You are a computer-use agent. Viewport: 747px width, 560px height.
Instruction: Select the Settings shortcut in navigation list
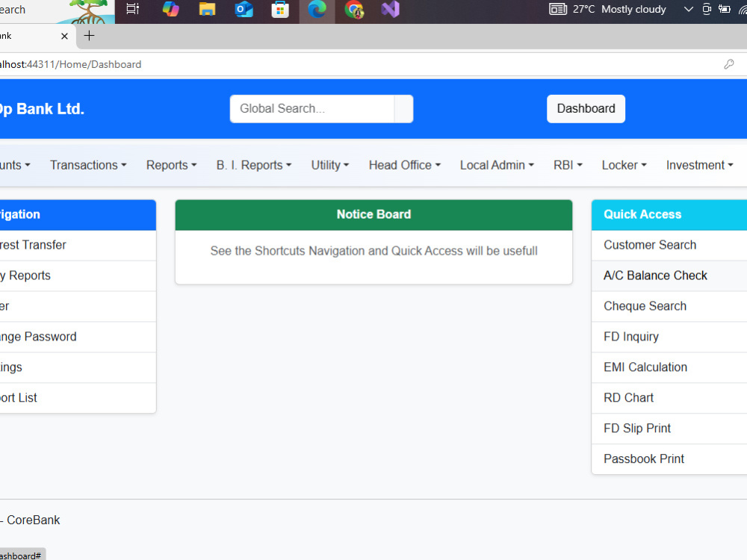coord(78,367)
